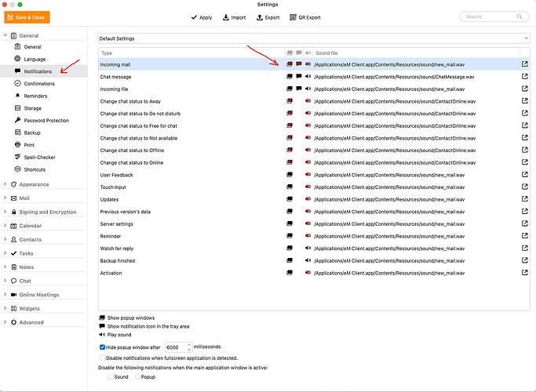Viewport: 536px width, 392px height.
Task: Toggle sound icon for Incoming mail row
Action: pyautogui.click(x=308, y=64)
